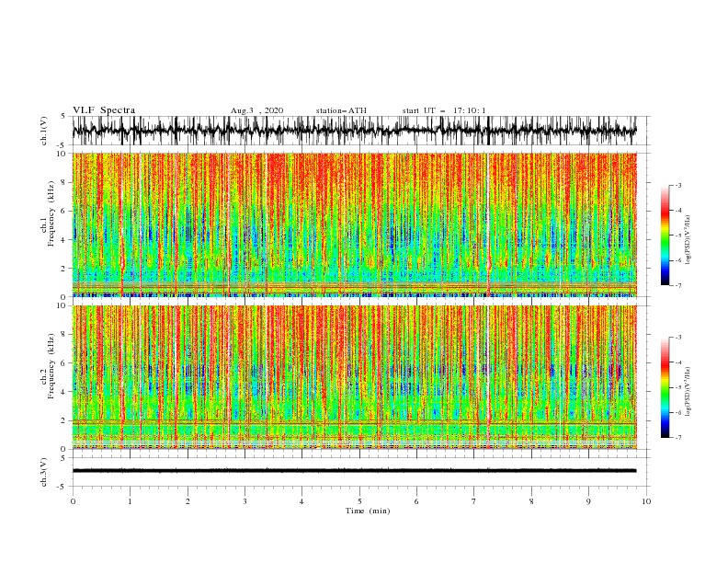Screen dimensions: 728x563
Task: Click the "Time (min)" axis label
Action: pyautogui.click(x=368, y=511)
